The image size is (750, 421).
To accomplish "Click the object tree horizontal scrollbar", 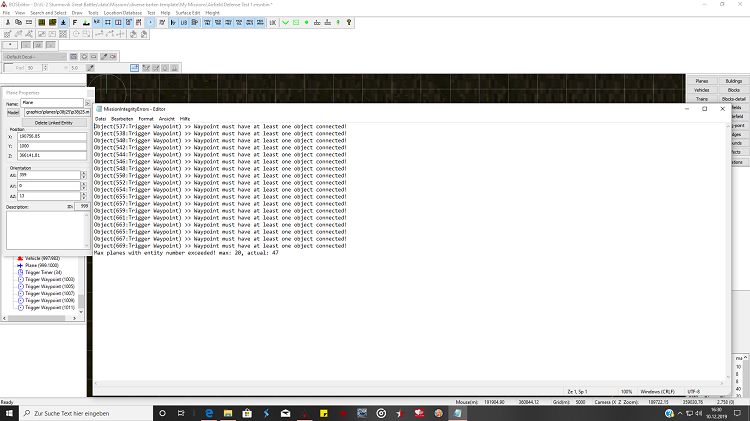I will 39,318.
